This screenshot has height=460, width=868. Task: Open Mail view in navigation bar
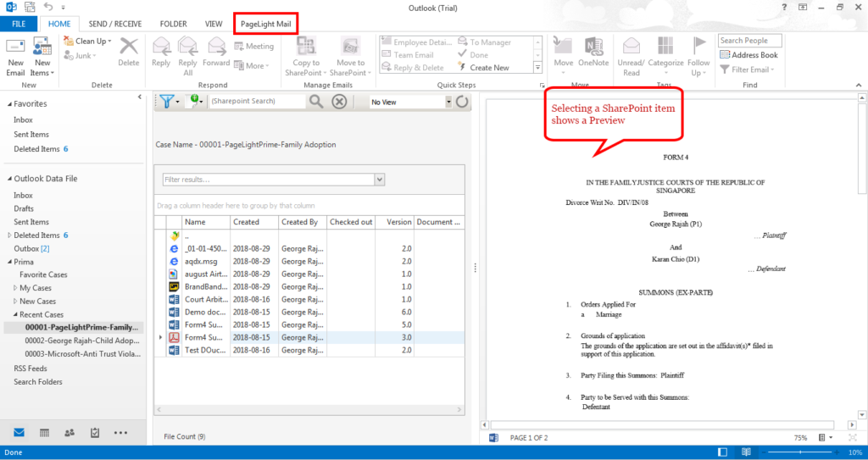click(x=19, y=433)
